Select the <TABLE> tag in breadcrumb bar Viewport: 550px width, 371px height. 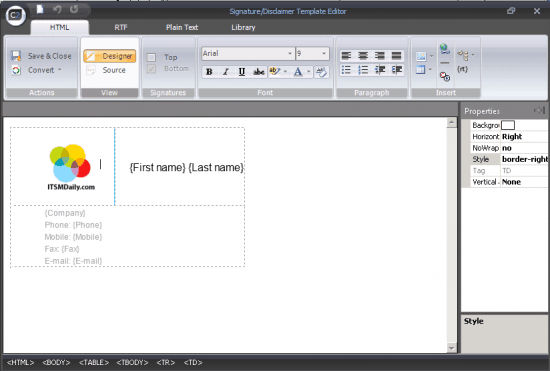pyautogui.click(x=94, y=363)
